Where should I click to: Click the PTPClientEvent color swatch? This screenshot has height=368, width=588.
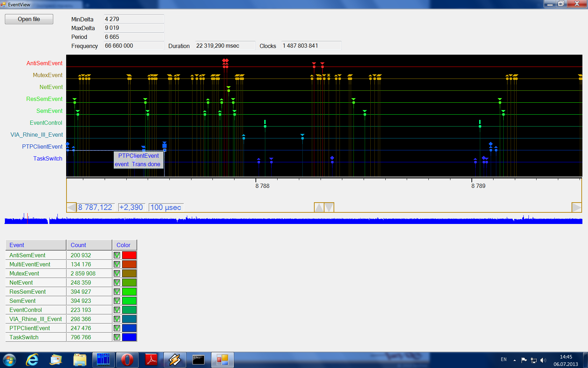tap(129, 328)
